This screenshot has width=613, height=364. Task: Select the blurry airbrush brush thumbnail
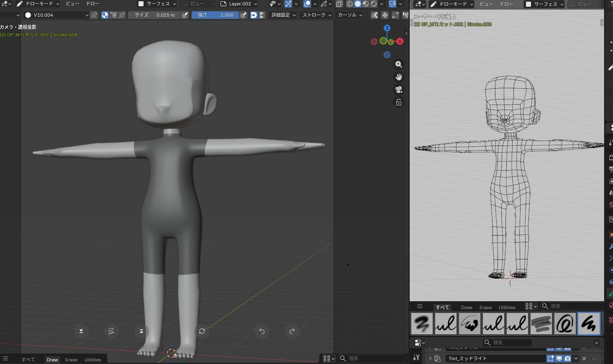click(x=422, y=324)
